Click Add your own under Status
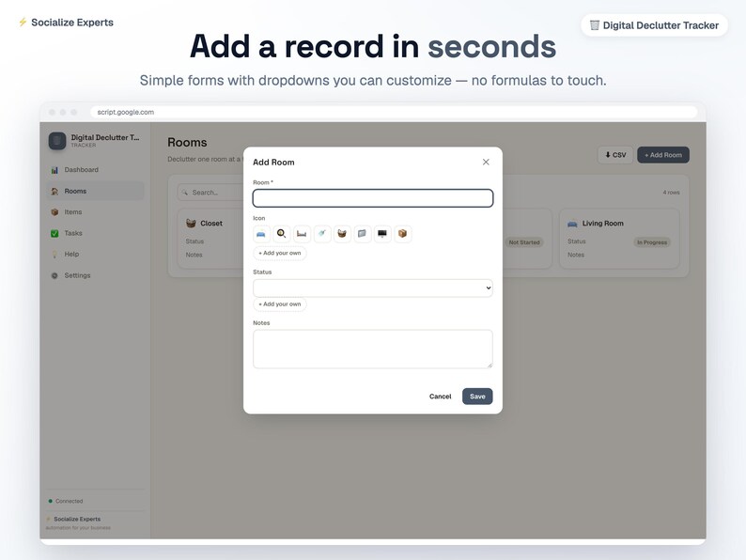 click(280, 304)
